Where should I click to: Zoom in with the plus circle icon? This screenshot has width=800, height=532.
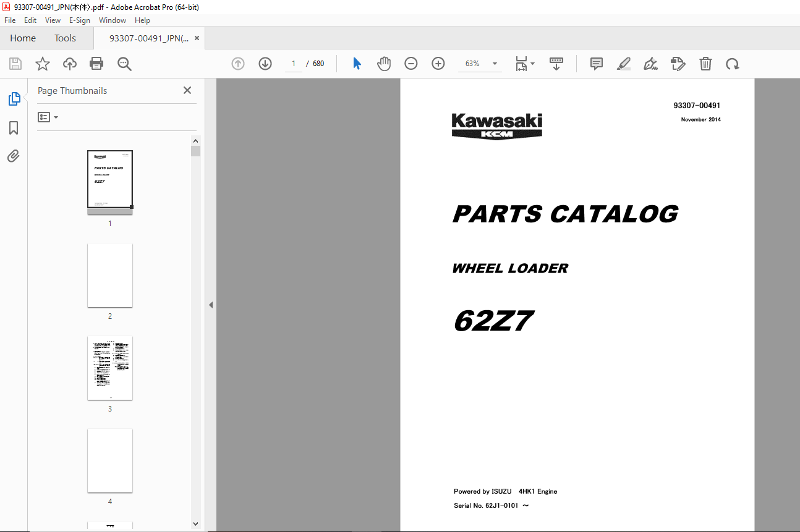(x=438, y=64)
